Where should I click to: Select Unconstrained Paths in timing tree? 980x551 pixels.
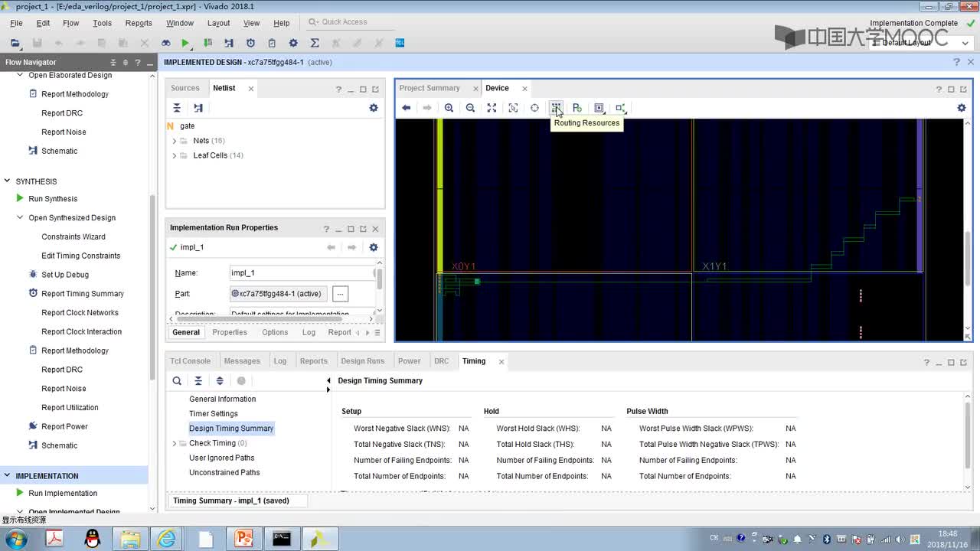(224, 472)
